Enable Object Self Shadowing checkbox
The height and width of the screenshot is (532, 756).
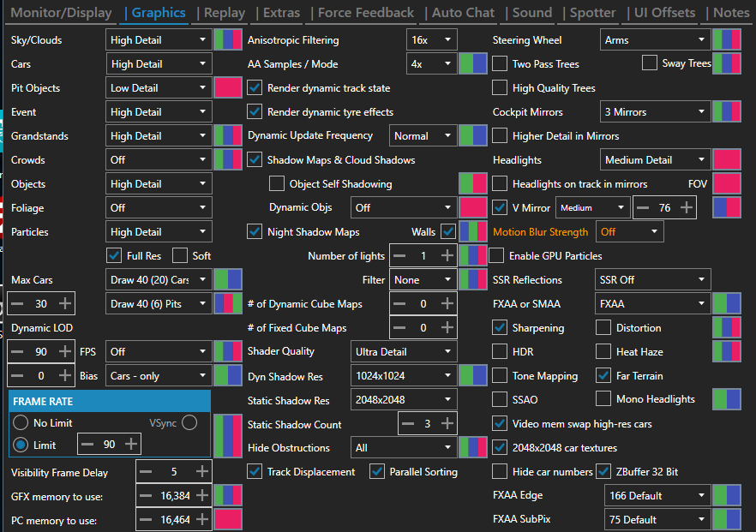[x=277, y=183]
